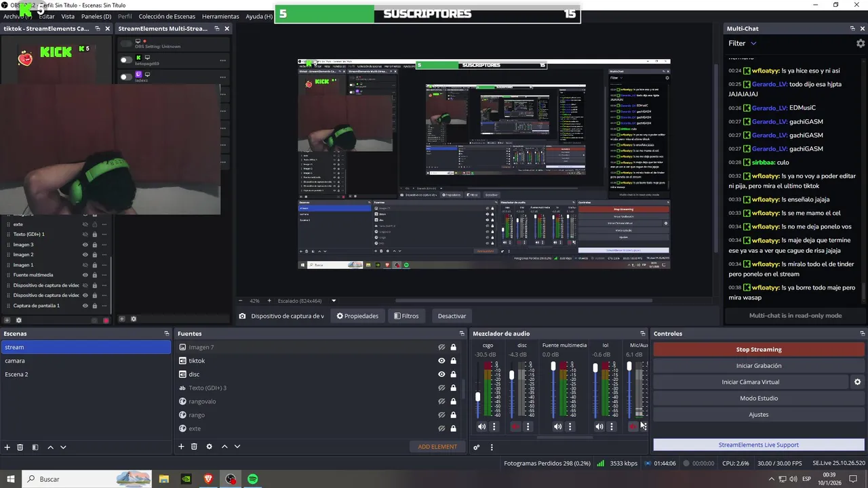Move the scene up in Escenas panel

(51, 447)
